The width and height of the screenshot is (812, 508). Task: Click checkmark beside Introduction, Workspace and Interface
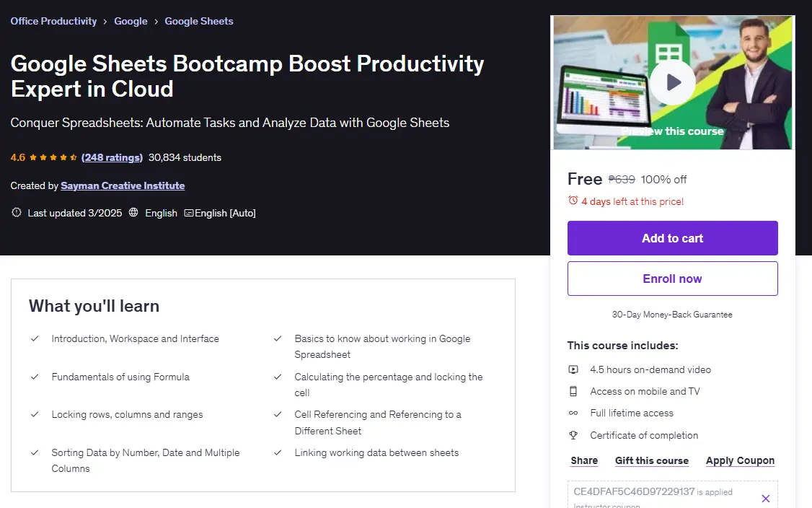click(x=35, y=338)
